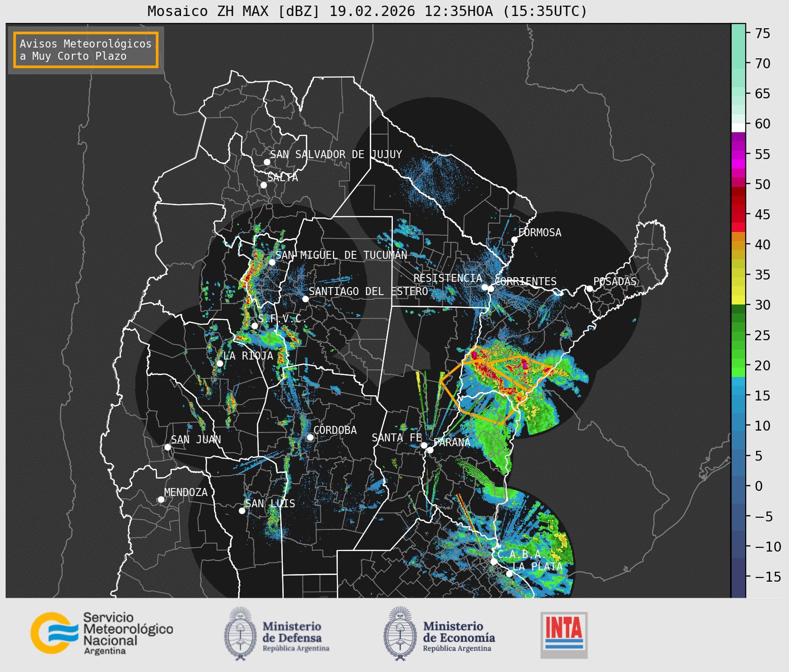Click the S.F.V.C. city marker

point(255,326)
